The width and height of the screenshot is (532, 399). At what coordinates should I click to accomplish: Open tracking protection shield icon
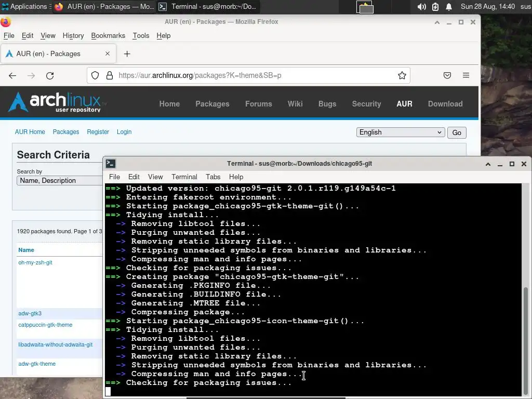95,75
